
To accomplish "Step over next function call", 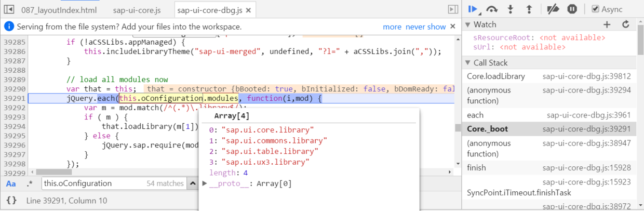I will 492,9.
